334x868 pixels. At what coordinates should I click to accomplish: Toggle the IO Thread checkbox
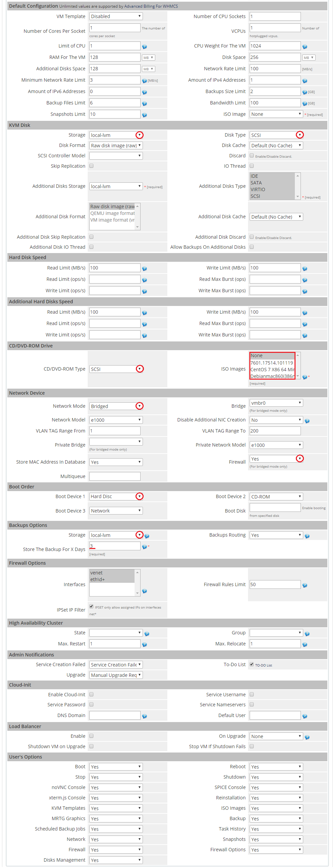[252, 166]
